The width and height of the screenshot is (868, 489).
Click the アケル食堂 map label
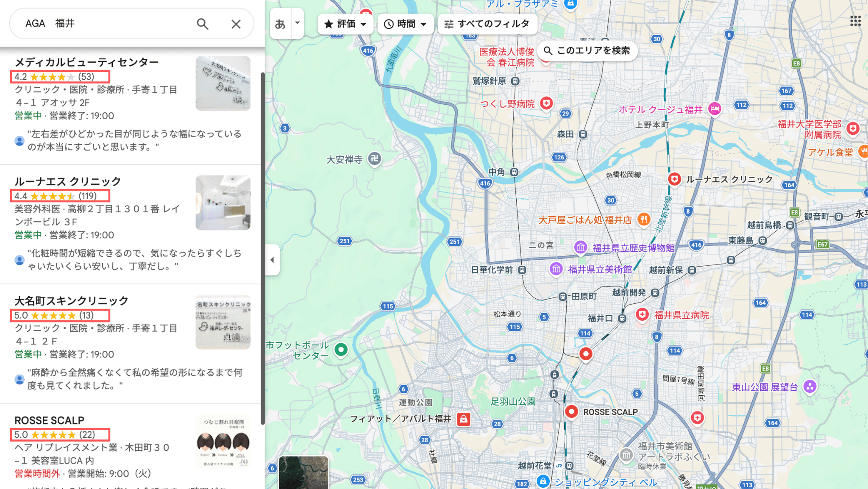coord(830,152)
